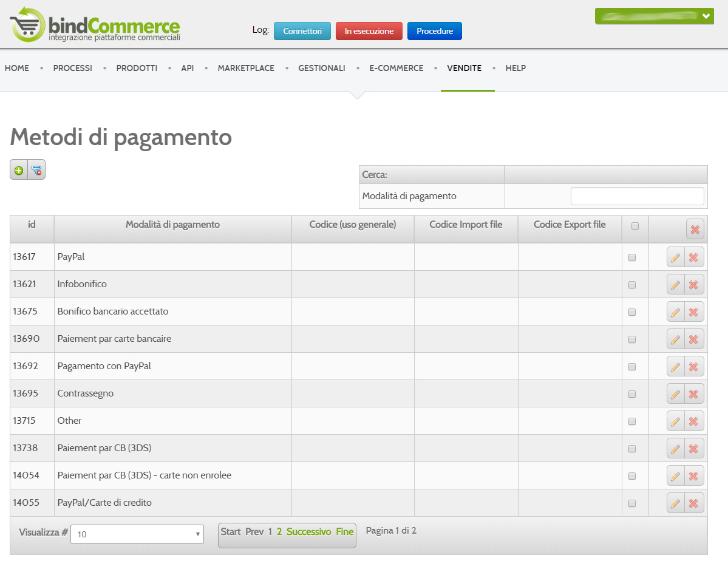Image resolution: width=728 pixels, height=575 pixels.
Task: Check Pagamento con PayPal checkbox
Action: click(x=632, y=367)
